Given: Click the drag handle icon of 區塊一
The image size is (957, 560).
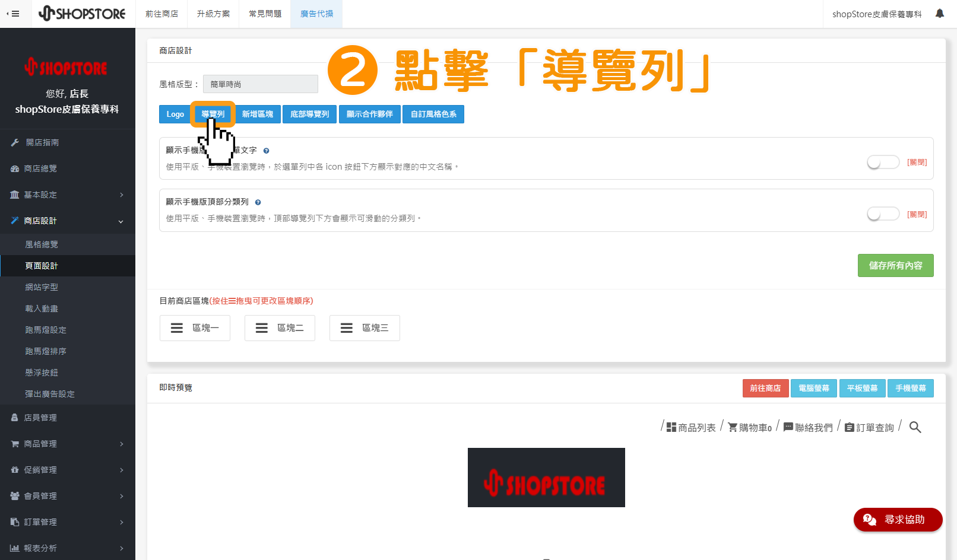Looking at the screenshot, I should point(177,328).
